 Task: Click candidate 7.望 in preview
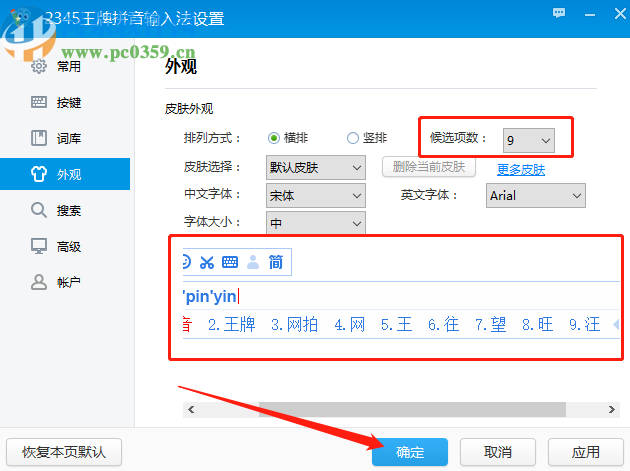[490, 324]
